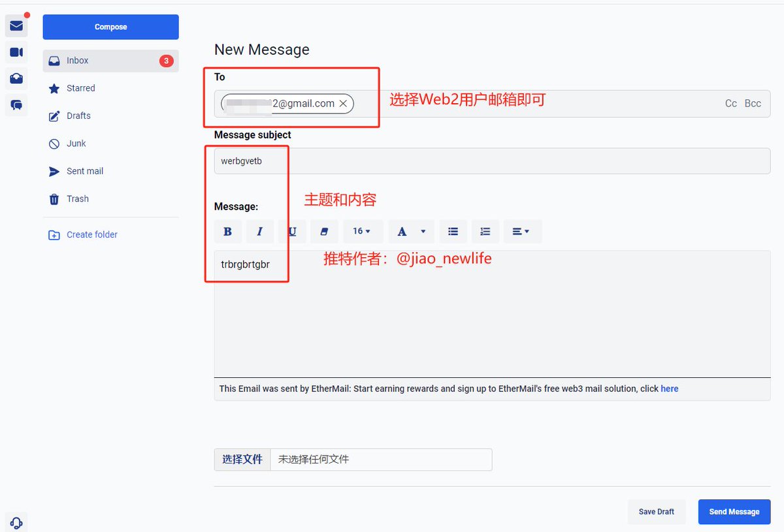
Task: Click the Trash bin icon
Action: (x=54, y=199)
